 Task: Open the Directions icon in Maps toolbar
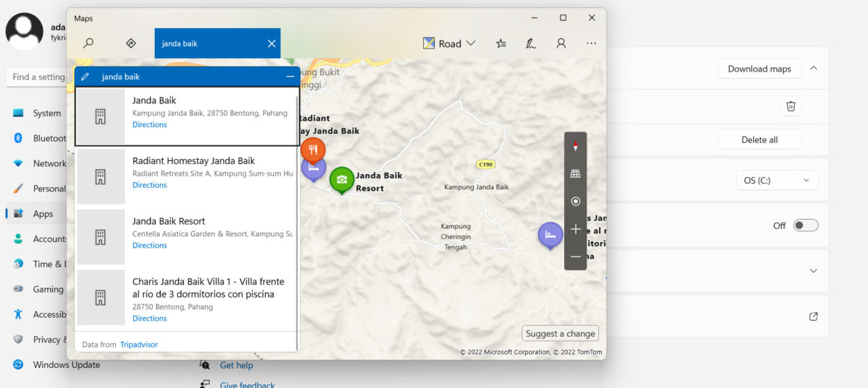[x=131, y=43]
